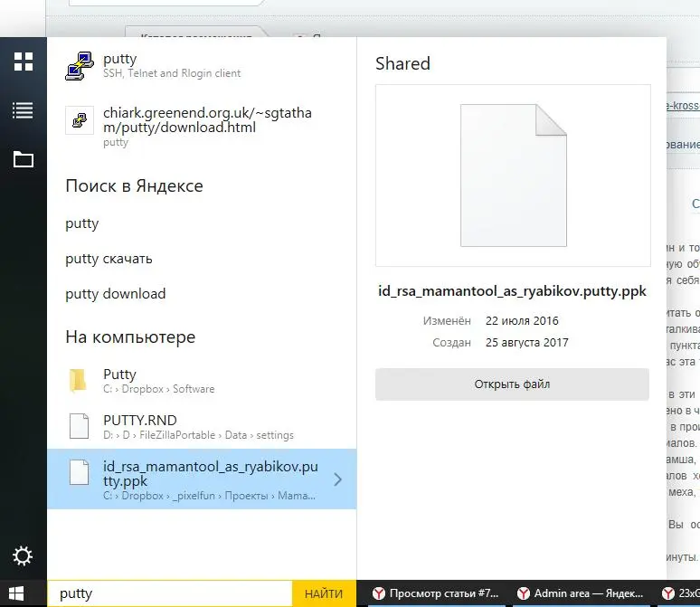Open the chiark.greenend.org.uk putty download link
The height and width of the screenshot is (607, 700).
click(208, 120)
